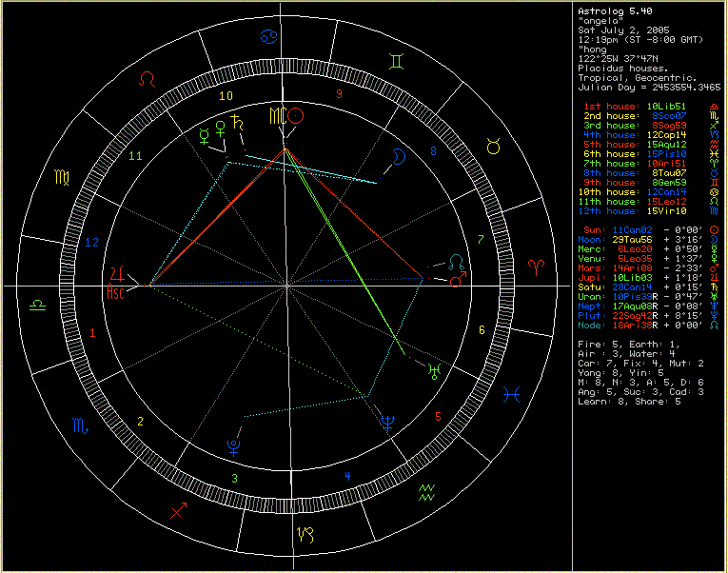This screenshot has width=728, height=573.
Task: Click house number 9 in the wheel
Action: point(339,94)
